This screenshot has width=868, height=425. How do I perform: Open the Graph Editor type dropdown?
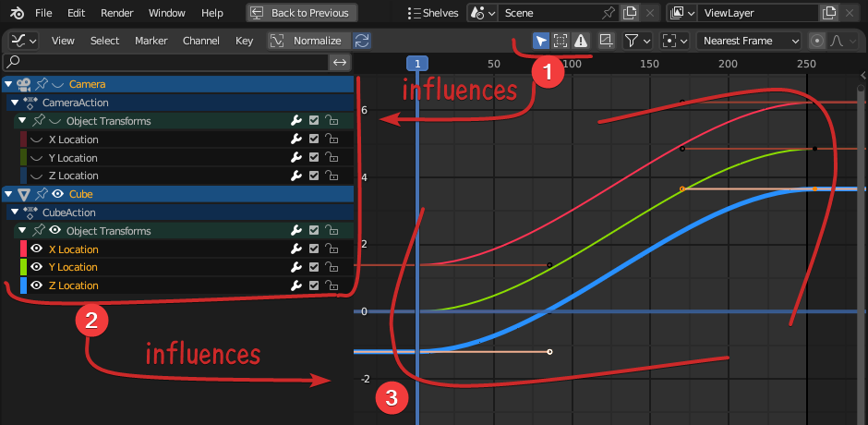coord(25,41)
